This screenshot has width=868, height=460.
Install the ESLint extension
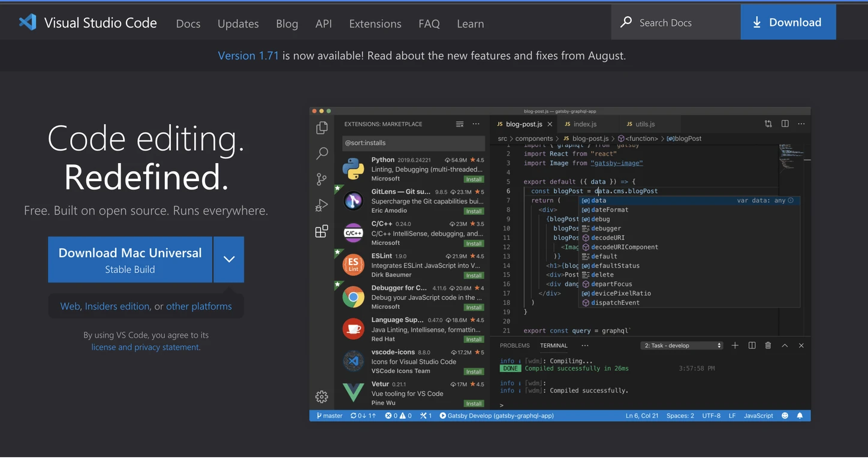[474, 275]
